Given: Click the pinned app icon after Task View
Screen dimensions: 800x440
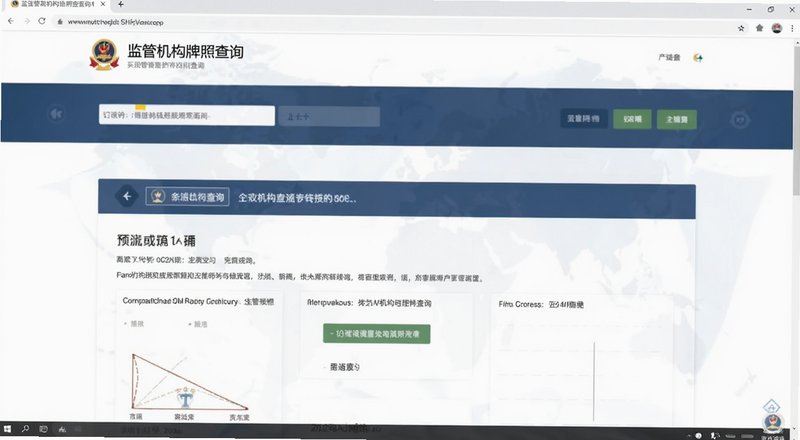Looking at the screenshot, I should point(62,430).
